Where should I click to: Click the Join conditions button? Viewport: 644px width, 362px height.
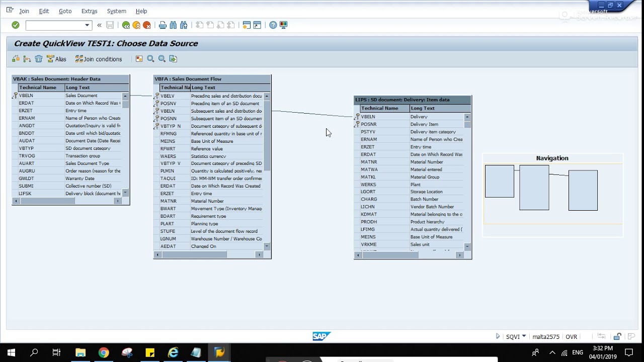[x=99, y=59]
